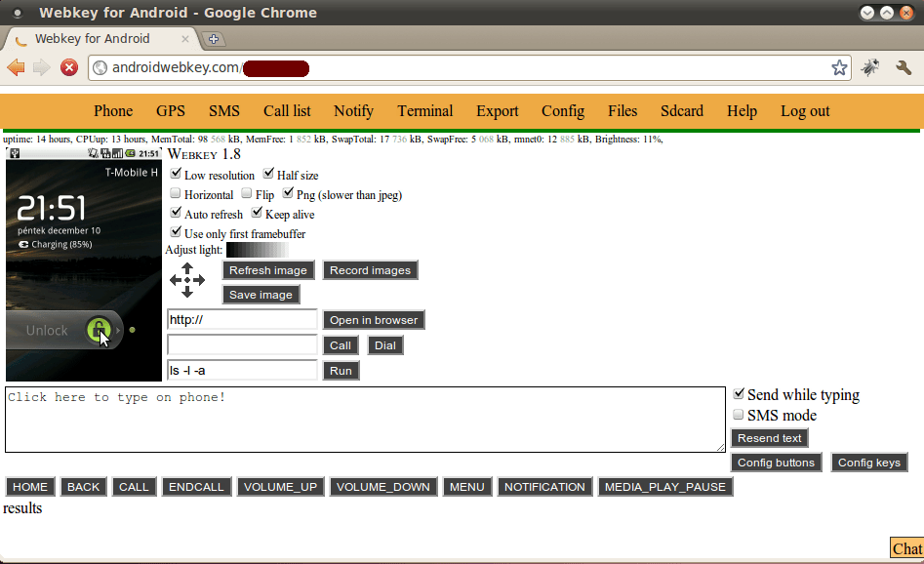Open a new tab with plus button

(x=214, y=39)
